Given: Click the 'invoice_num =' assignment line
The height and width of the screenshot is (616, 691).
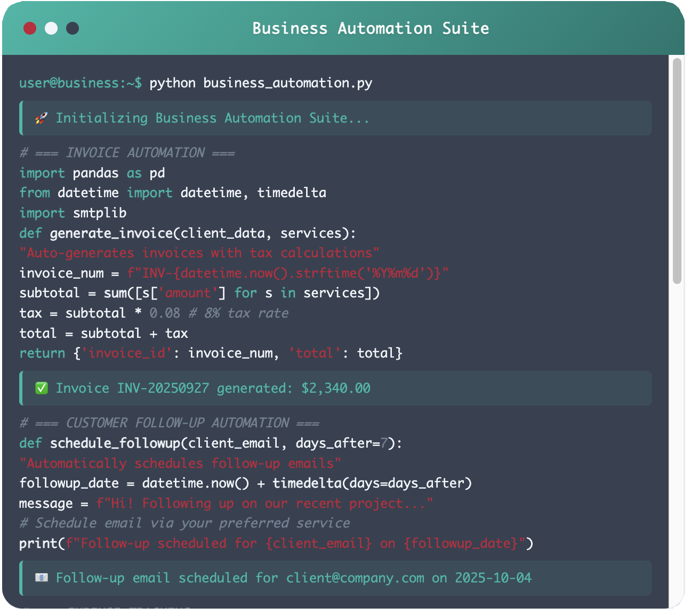Looking at the screenshot, I should pyautogui.click(x=234, y=273).
